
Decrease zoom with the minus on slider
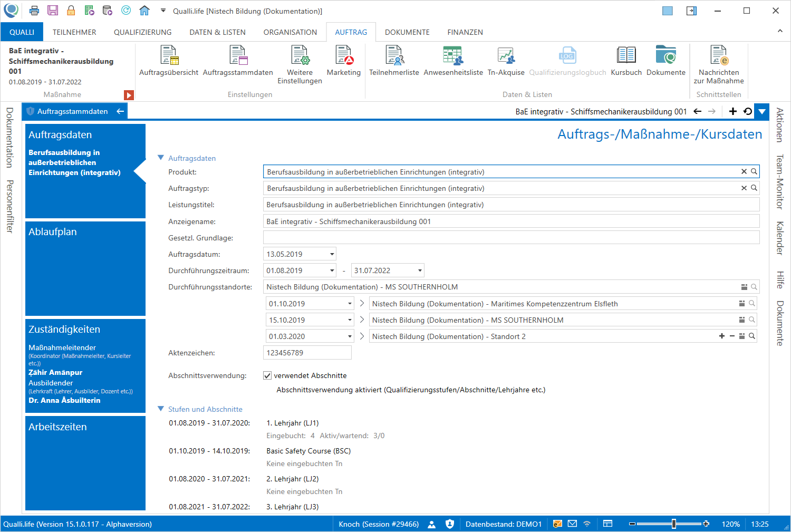pos(632,524)
